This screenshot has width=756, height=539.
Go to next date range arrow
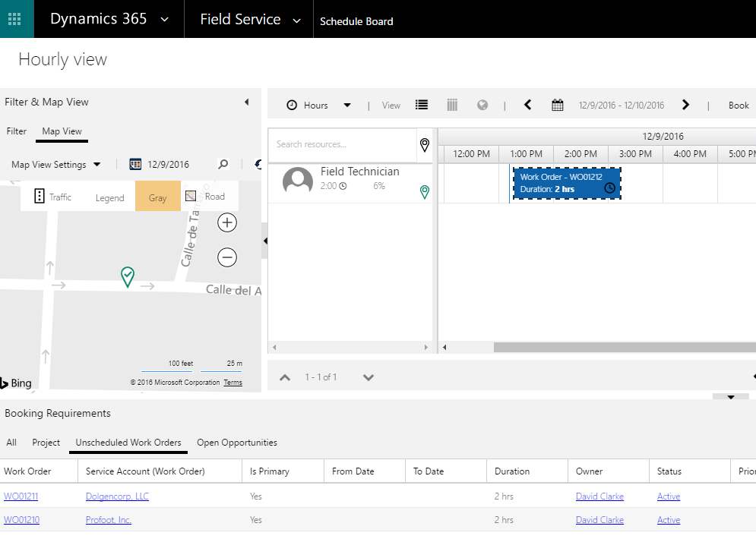tap(685, 105)
